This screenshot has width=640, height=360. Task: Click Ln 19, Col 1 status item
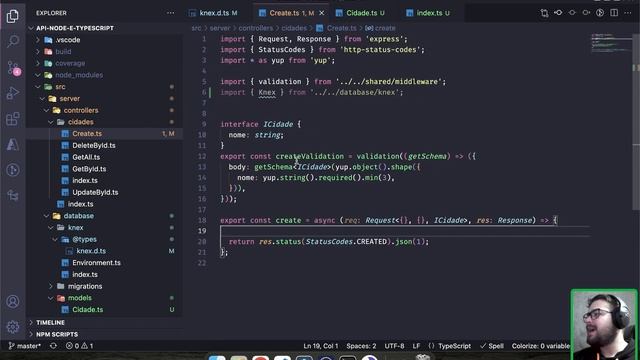point(320,346)
